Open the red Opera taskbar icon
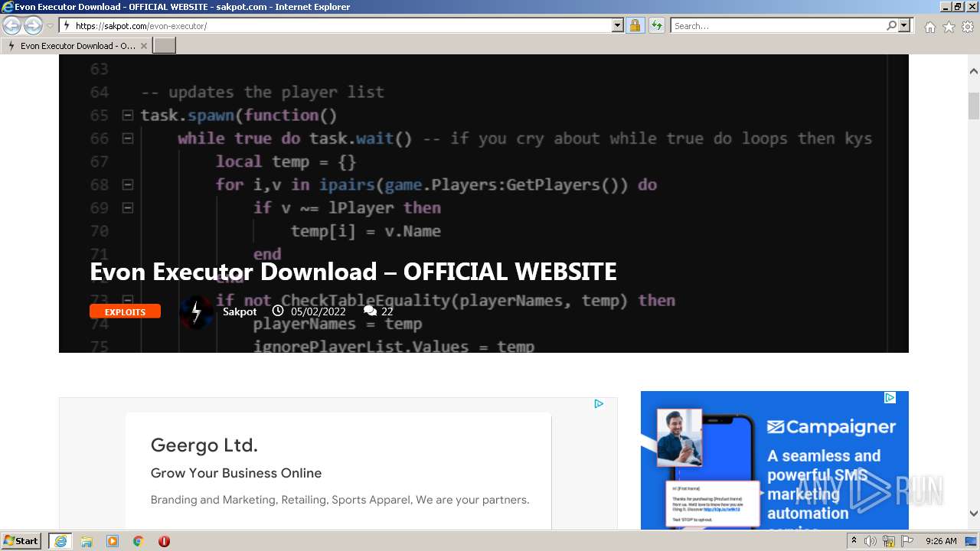 click(x=164, y=541)
